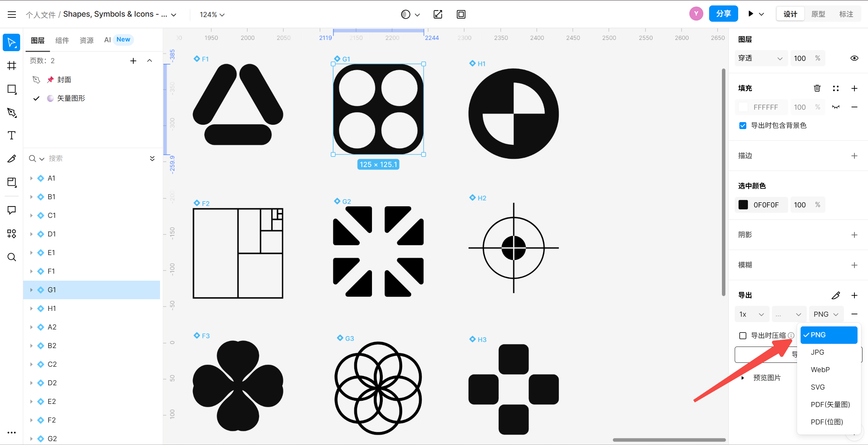Screen dimensions: 868x445
Task: Select the text tool
Action: click(12, 135)
